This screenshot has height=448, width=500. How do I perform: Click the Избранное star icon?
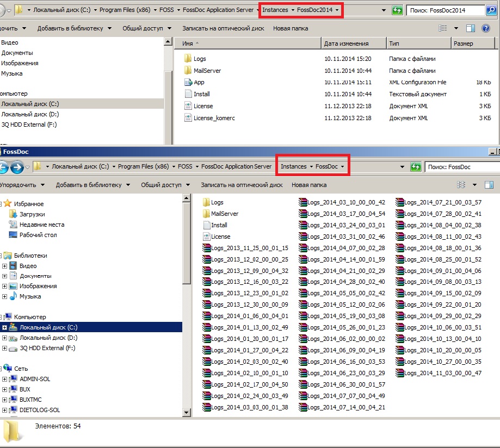pyautogui.click(x=8, y=203)
